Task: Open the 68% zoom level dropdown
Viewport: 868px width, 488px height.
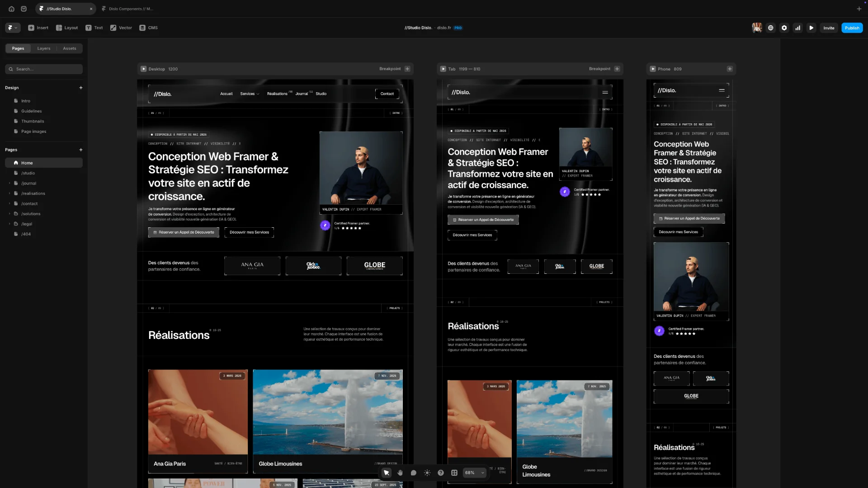Action: pyautogui.click(x=474, y=473)
